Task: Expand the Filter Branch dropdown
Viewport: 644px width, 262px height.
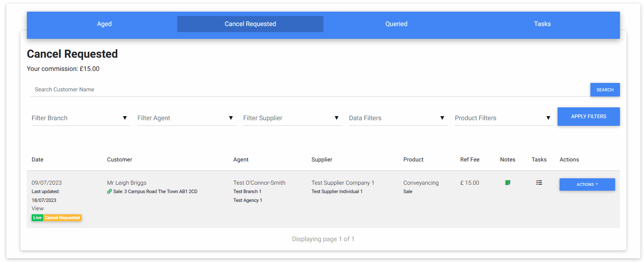Action: [81, 118]
